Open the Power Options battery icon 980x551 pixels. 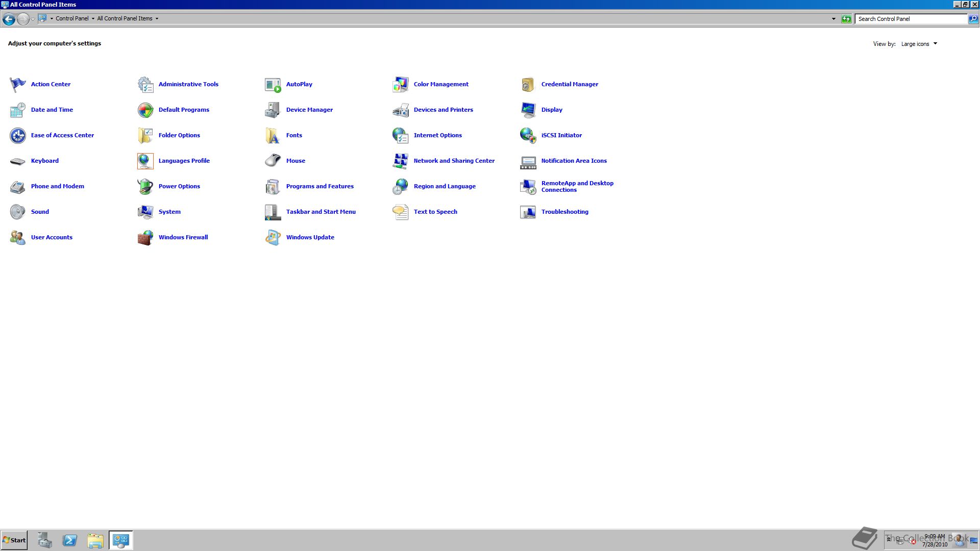tap(145, 186)
